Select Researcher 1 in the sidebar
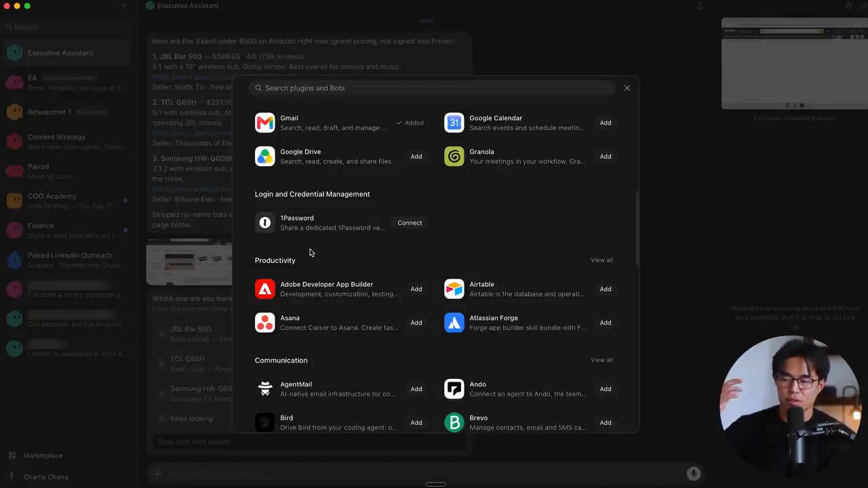 [x=68, y=112]
